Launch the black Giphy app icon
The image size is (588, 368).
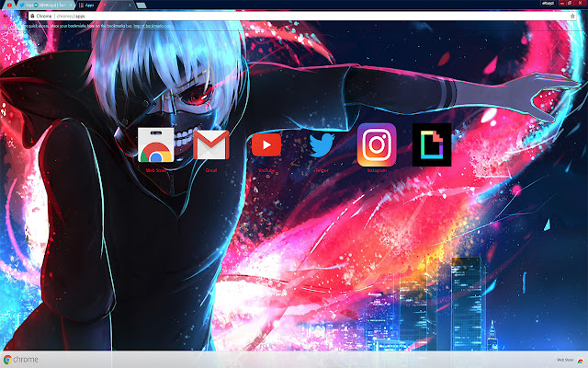click(x=432, y=144)
